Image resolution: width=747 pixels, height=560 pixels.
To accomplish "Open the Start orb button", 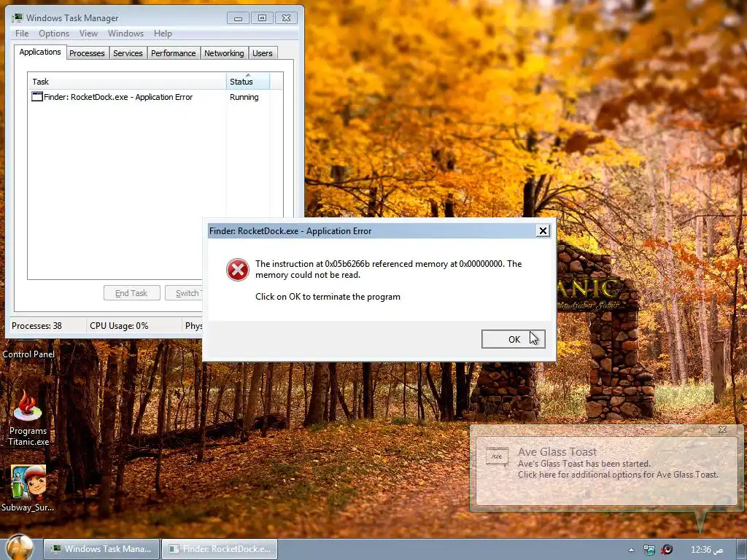I will tap(20, 547).
